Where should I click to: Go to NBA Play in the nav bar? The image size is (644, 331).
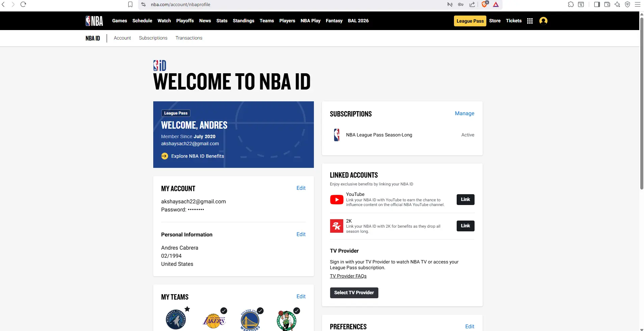tap(311, 21)
